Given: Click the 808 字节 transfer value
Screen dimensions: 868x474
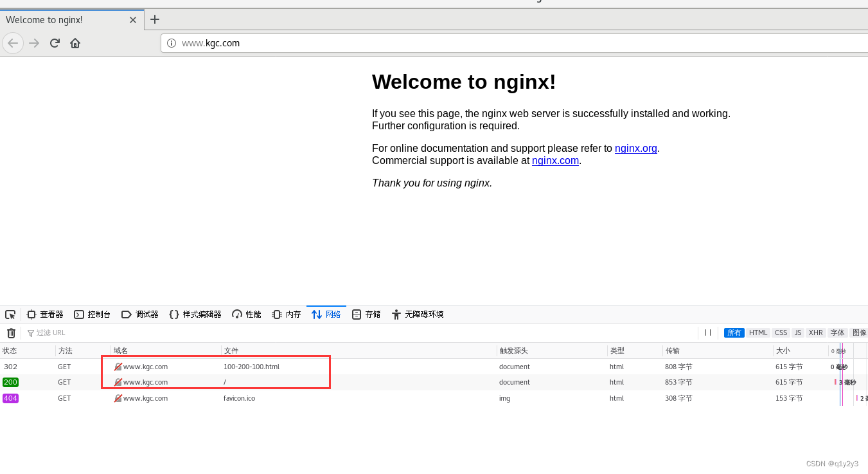Looking at the screenshot, I should point(678,367).
